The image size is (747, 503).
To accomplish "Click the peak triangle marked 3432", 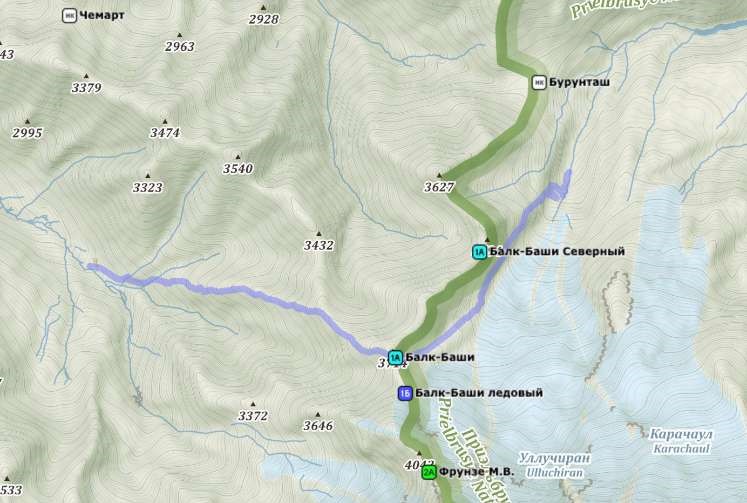I will (x=319, y=233).
